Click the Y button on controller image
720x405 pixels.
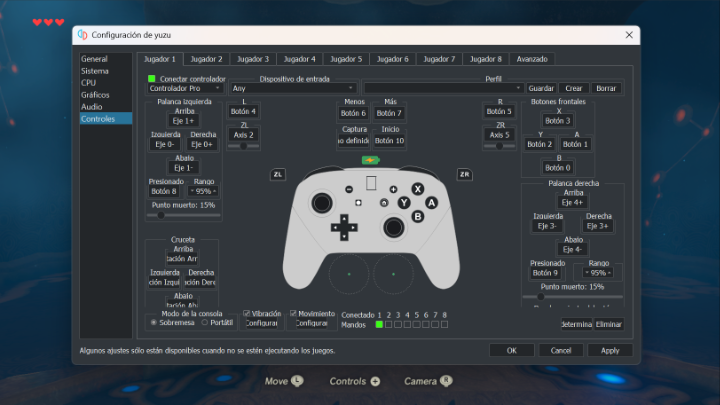pyautogui.click(x=404, y=202)
